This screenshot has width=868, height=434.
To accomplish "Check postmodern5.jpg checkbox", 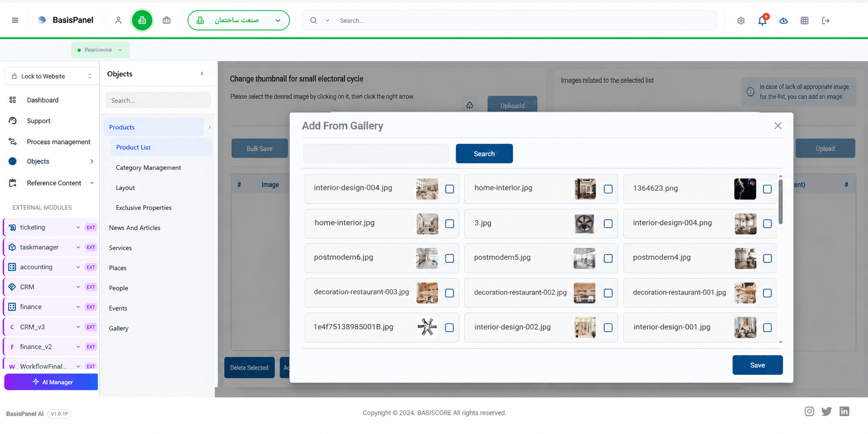I will (608, 258).
